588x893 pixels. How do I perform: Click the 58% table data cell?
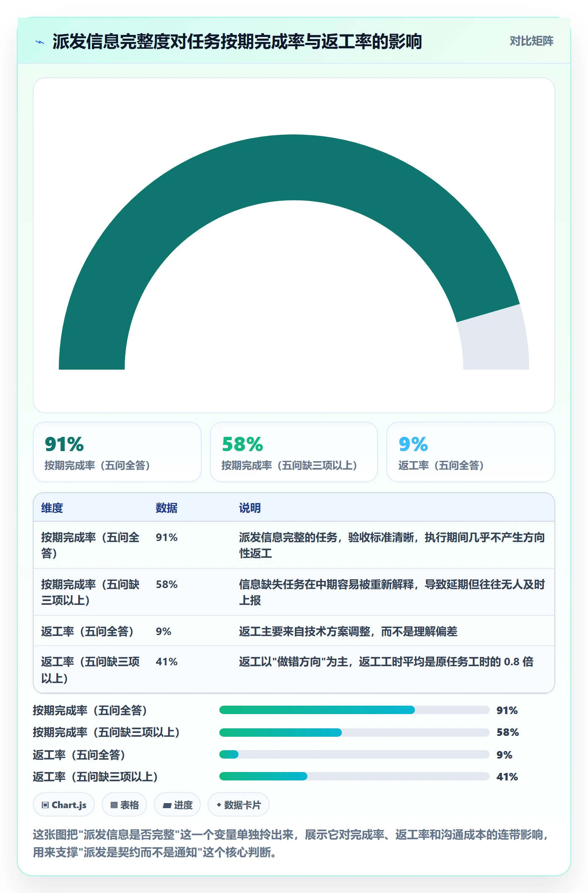167,584
